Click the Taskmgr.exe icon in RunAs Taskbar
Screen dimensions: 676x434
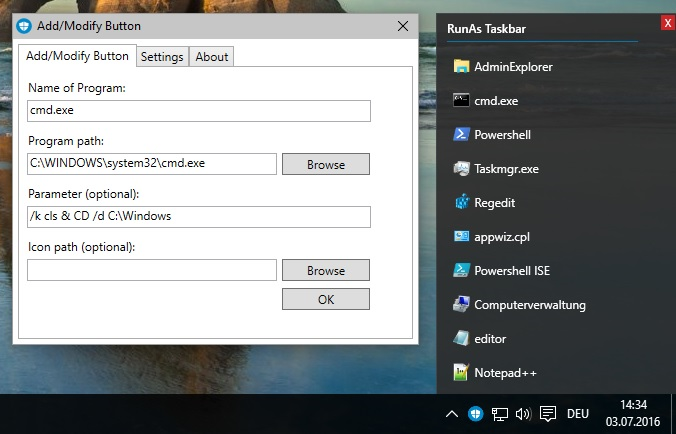click(x=461, y=169)
